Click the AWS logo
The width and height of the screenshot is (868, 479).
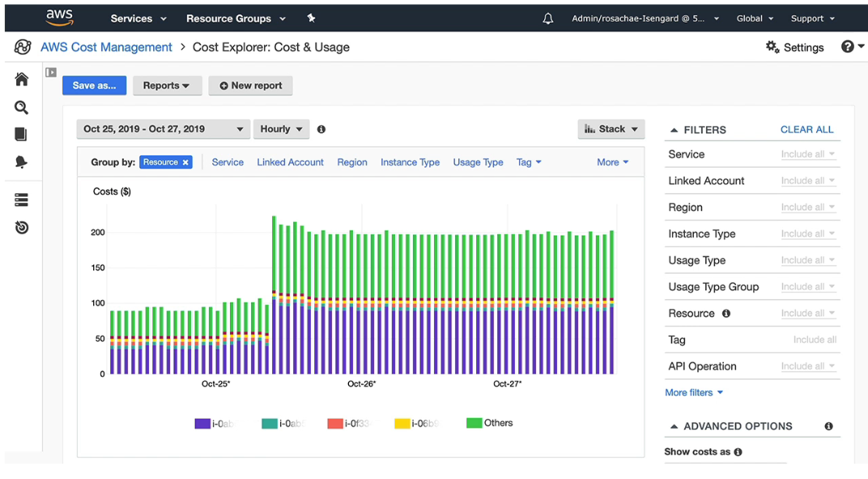click(60, 18)
